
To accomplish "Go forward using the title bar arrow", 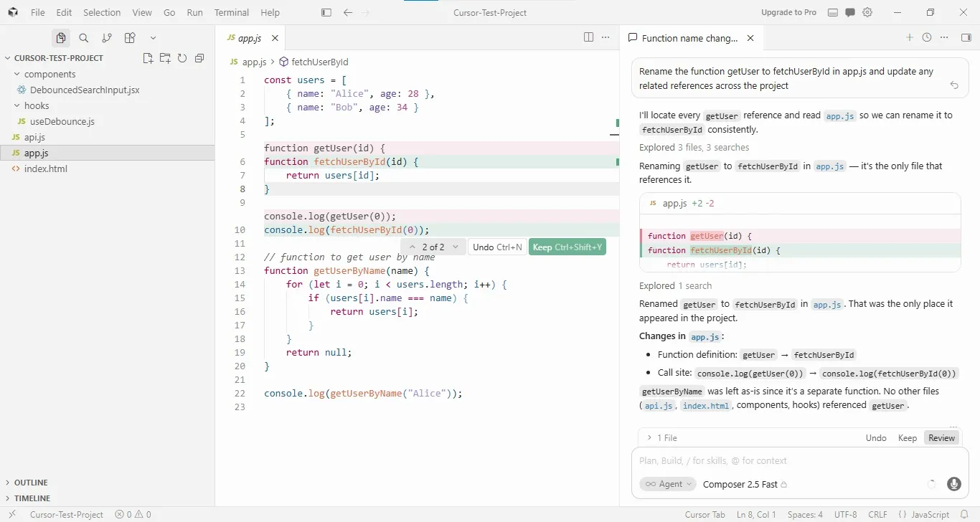I will 367,13.
